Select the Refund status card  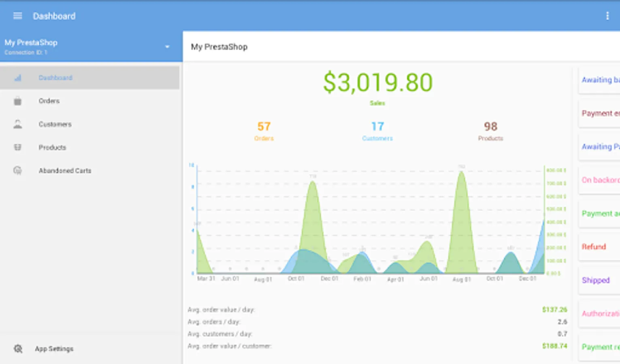599,247
